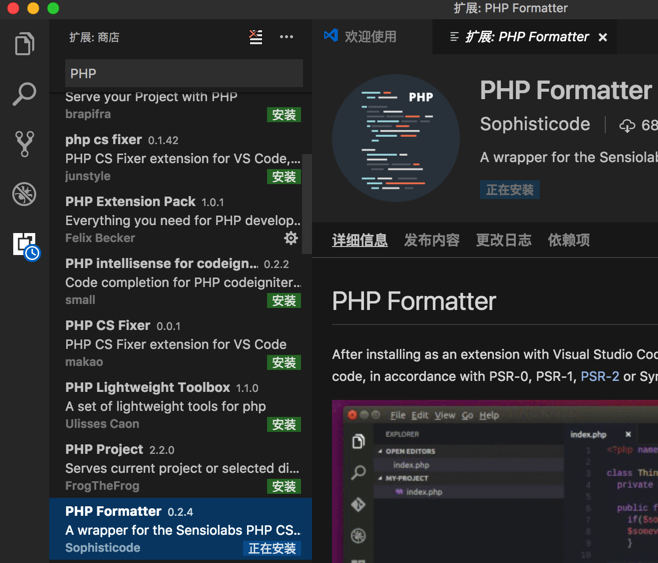Click the Sophisticode publisher name in header
This screenshot has width=658, height=563.
click(535, 124)
